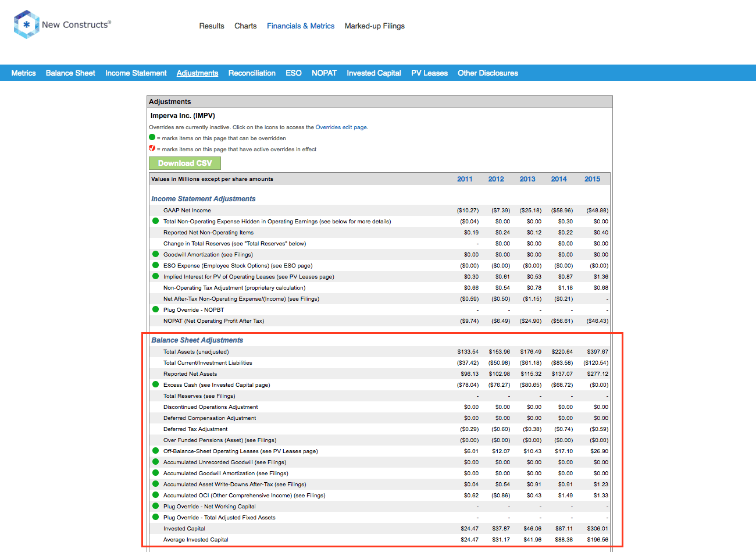Click the red active-overrides legend icon
Screen dimensions: 756x552
tap(152, 148)
